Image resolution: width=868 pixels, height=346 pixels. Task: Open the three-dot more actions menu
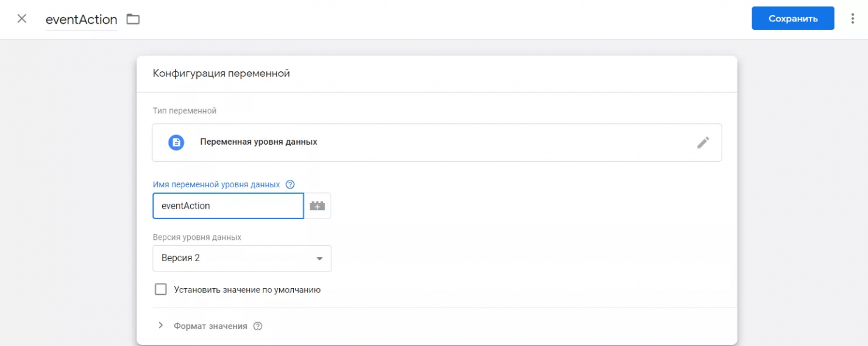853,18
